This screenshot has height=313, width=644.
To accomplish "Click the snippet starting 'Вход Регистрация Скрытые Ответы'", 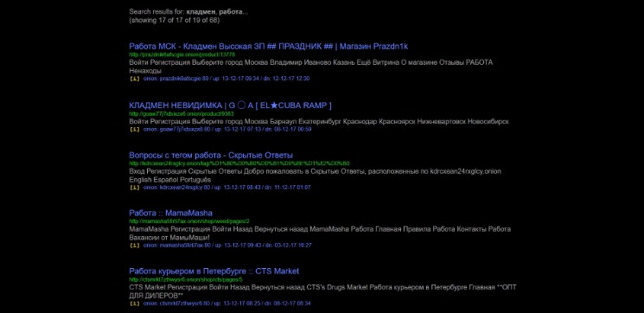I will [315, 176].
